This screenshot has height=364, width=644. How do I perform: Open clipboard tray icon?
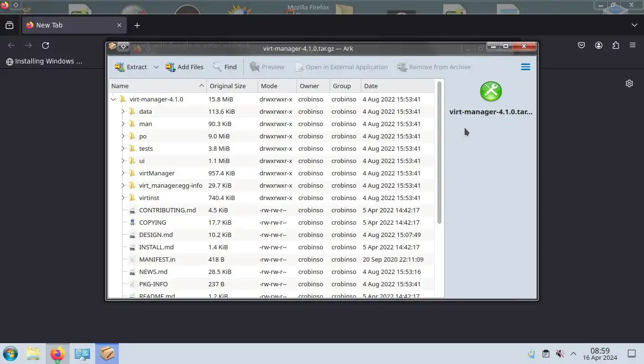(x=546, y=354)
